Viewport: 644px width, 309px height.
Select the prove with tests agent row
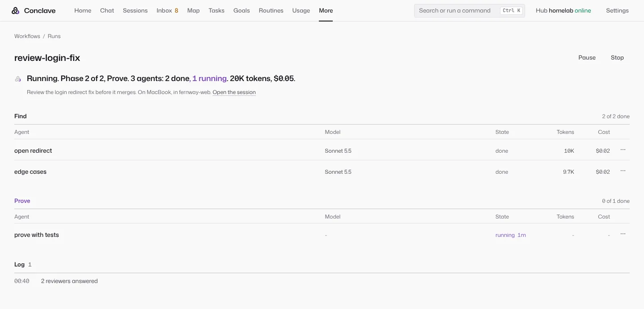tap(322, 235)
